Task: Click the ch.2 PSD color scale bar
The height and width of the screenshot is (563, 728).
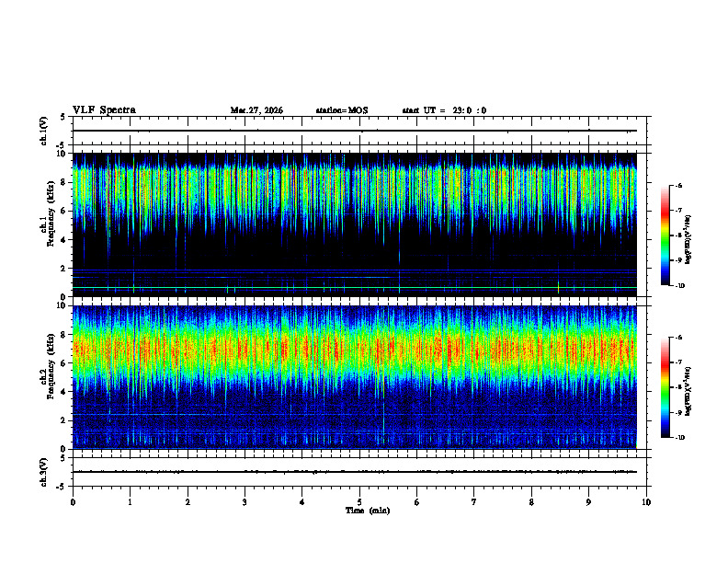Action: click(x=665, y=387)
